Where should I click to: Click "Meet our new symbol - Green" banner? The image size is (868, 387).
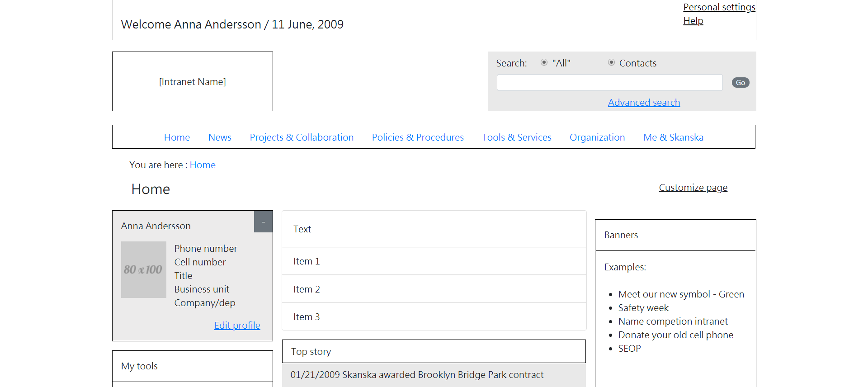click(x=681, y=294)
